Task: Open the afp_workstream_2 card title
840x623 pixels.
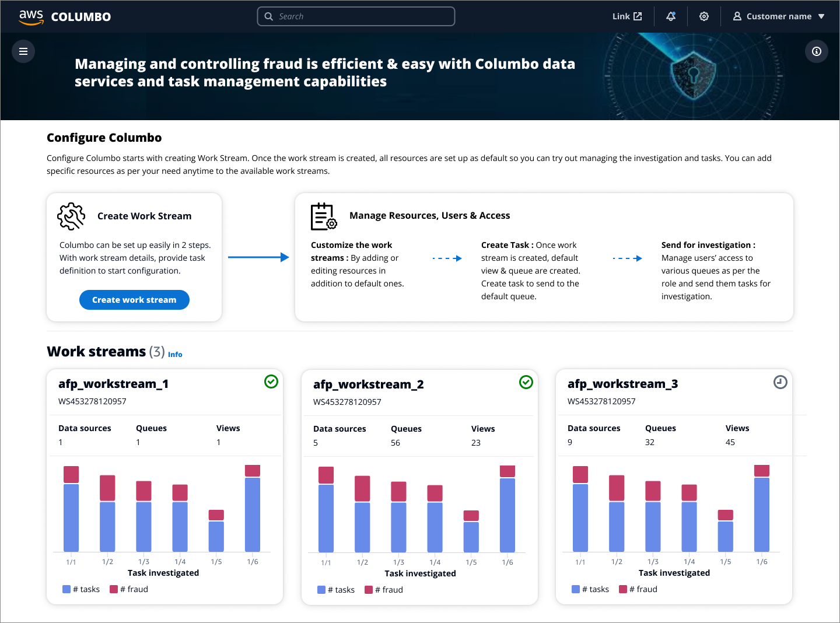Action: 369,384
